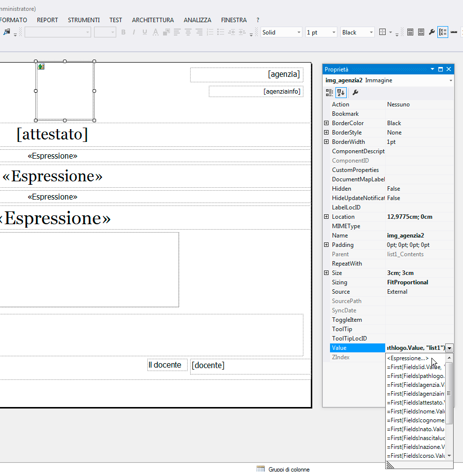
Task: Select =First(Fields!nazione expression option
Action: point(416,447)
